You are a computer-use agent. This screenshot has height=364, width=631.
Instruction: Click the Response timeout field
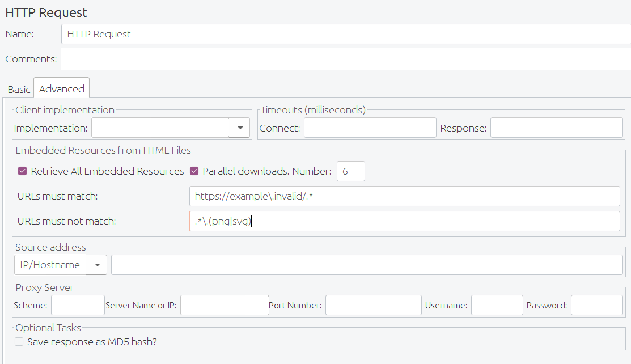[x=556, y=128]
